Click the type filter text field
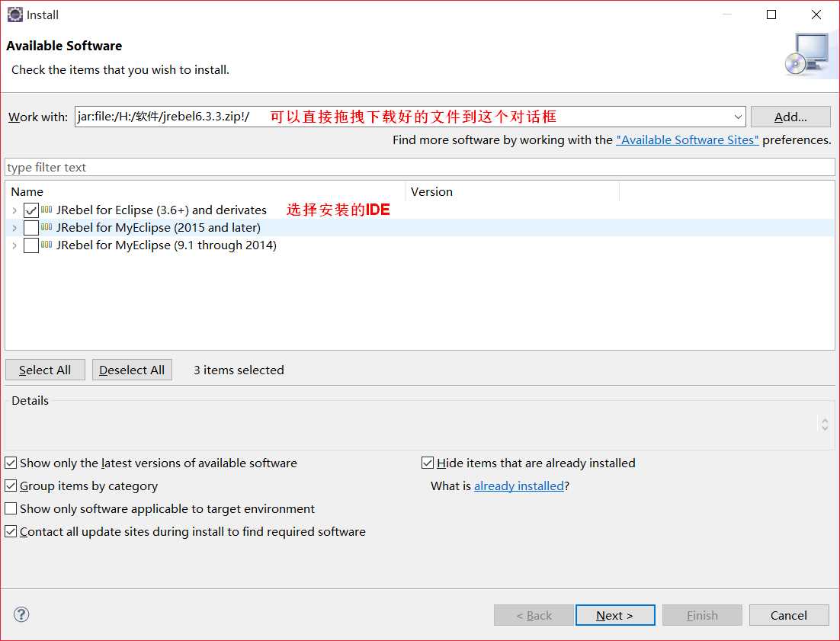Image resolution: width=840 pixels, height=641 pixels. point(419,167)
